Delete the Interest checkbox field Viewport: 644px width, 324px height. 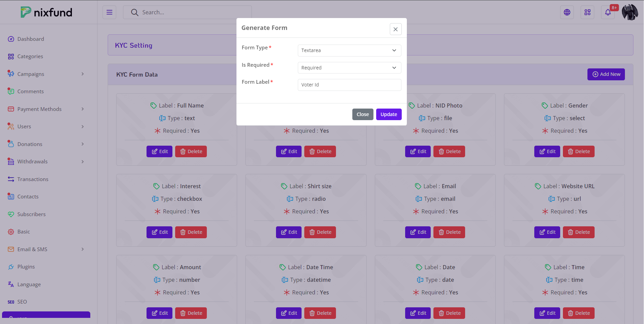click(191, 232)
